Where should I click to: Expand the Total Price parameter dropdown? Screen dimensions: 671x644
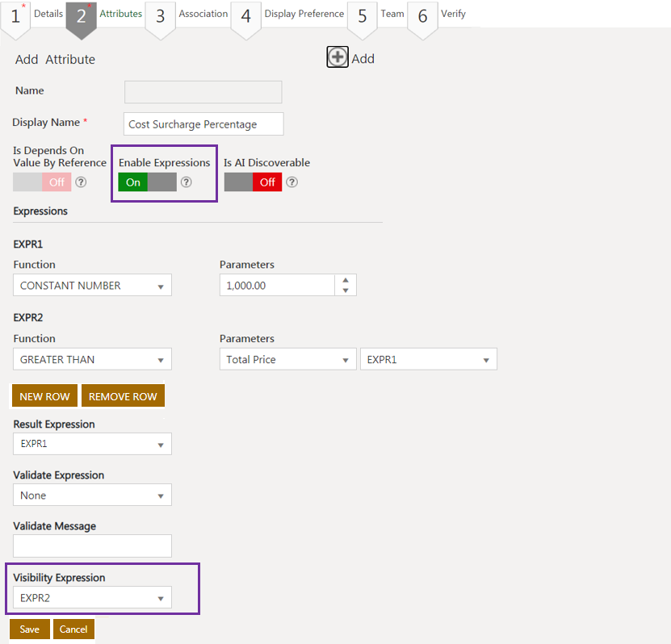[x=287, y=360]
